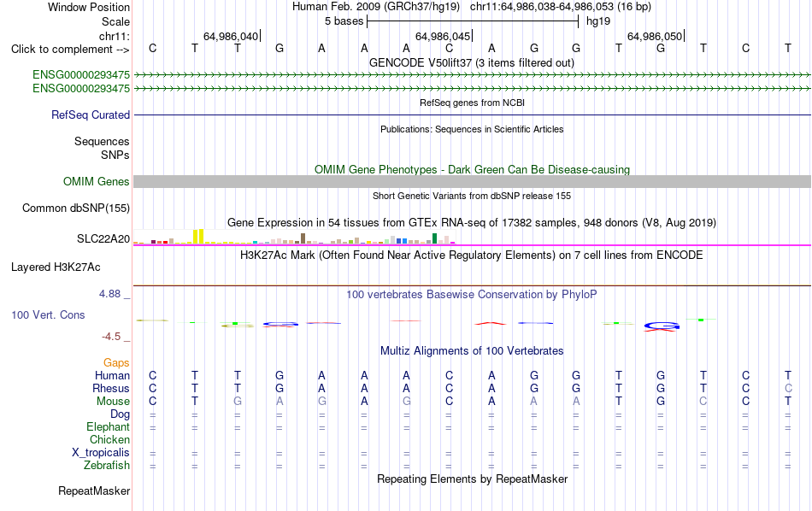Click the Chicken alignment row label
This screenshot has width=812, height=511.
[x=109, y=439]
